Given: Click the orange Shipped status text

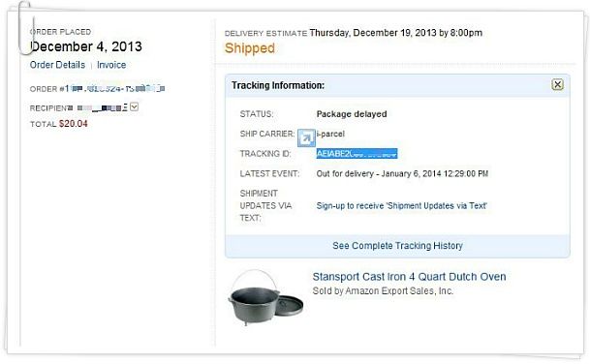Looking at the screenshot, I should (x=250, y=48).
